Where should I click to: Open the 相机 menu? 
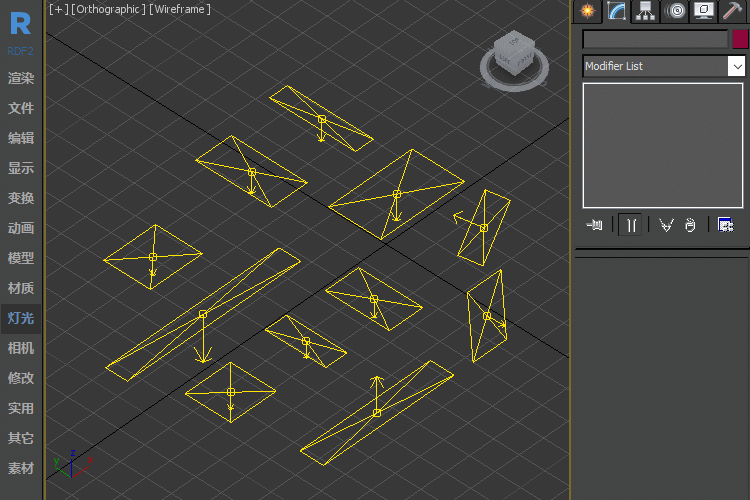21,348
